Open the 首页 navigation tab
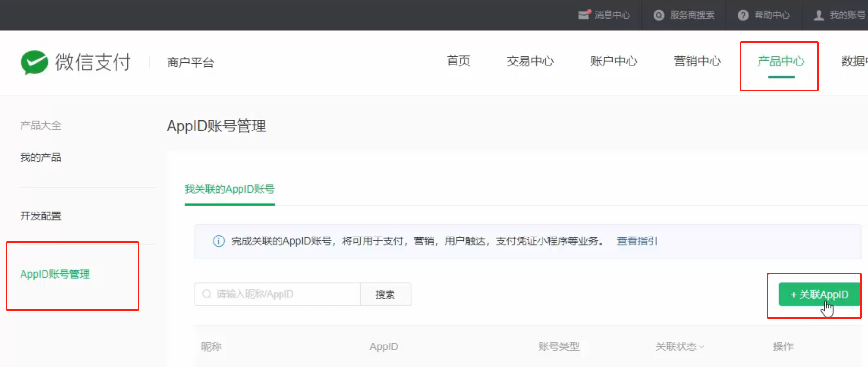The height and width of the screenshot is (367, 868). click(x=458, y=61)
